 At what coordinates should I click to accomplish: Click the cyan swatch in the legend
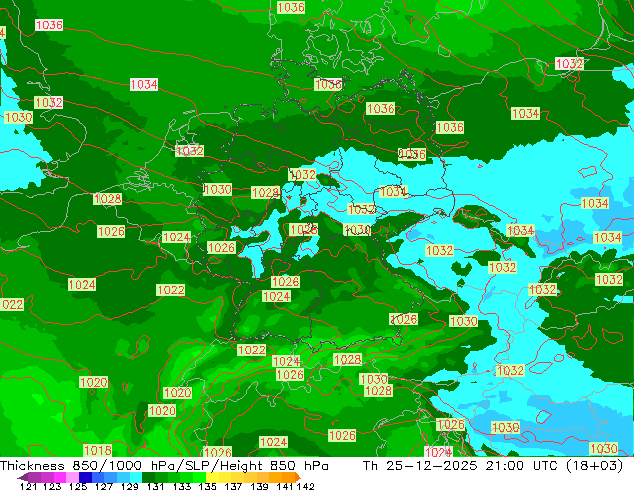click(x=136, y=477)
